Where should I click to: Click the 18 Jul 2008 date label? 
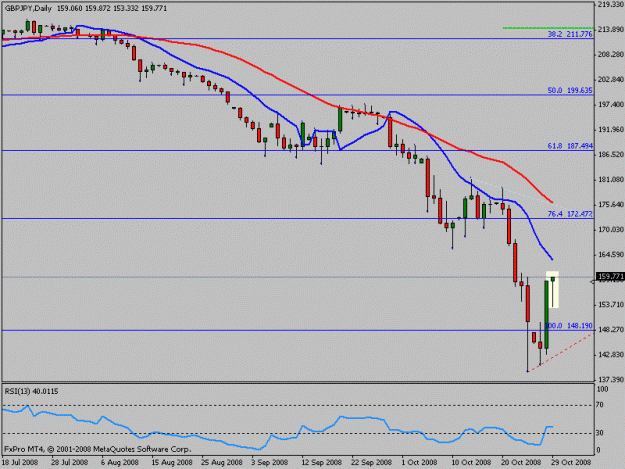[20, 462]
